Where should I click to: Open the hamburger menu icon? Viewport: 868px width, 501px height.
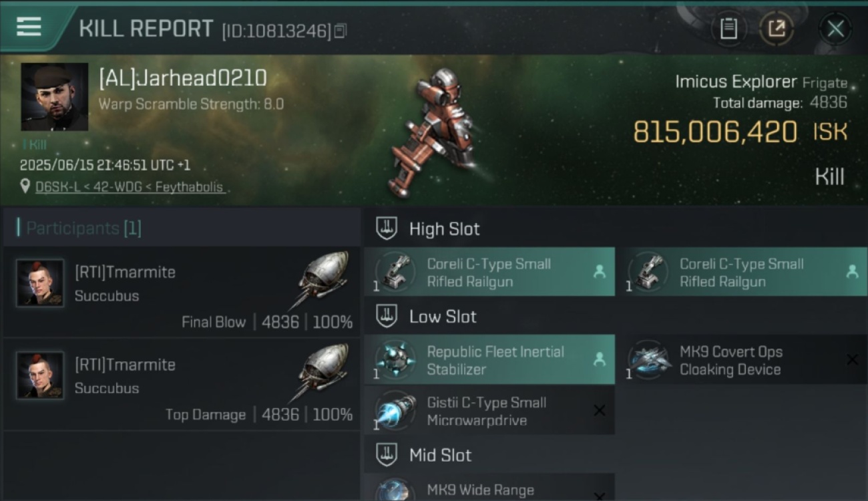point(29,27)
